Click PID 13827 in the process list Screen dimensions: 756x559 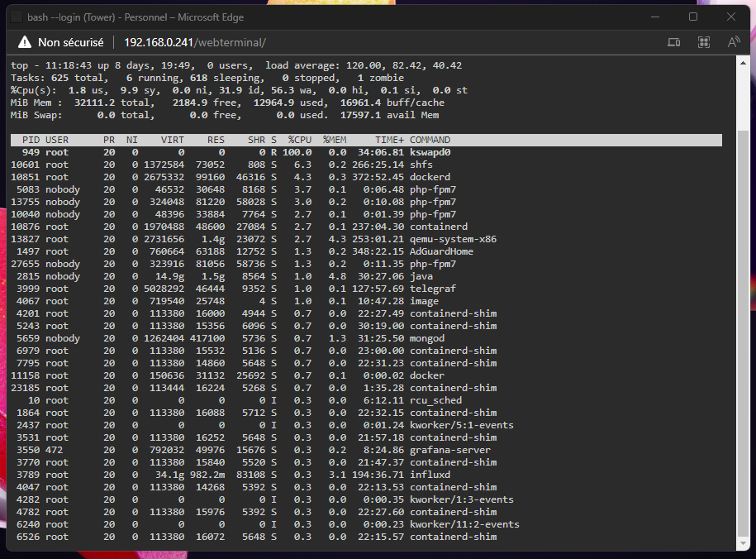click(25, 240)
